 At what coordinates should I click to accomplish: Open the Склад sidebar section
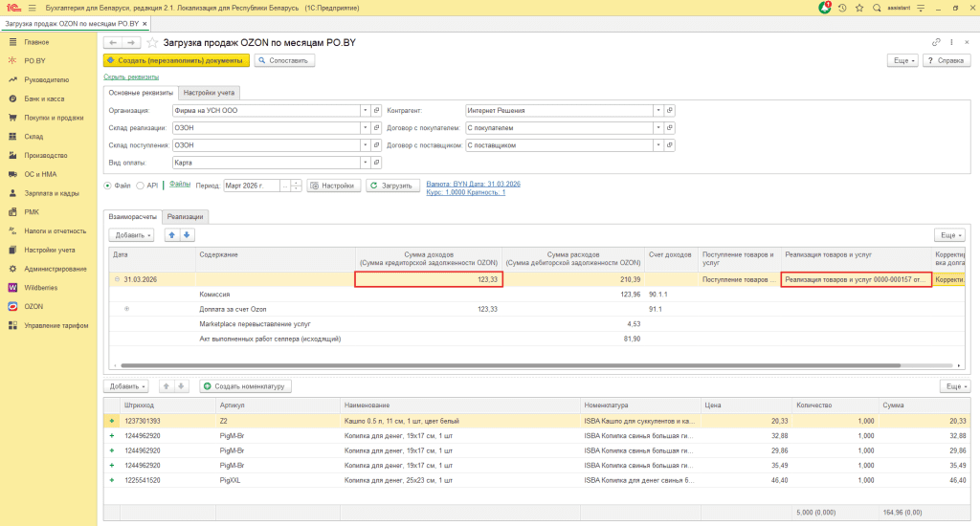click(x=33, y=136)
